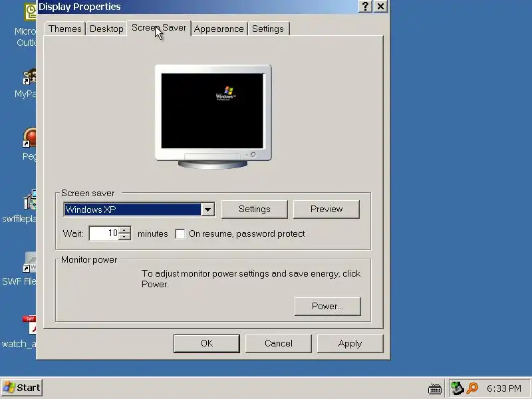Image resolution: width=532 pixels, height=399 pixels.
Task: Preview the selected screen saver
Action: click(327, 209)
